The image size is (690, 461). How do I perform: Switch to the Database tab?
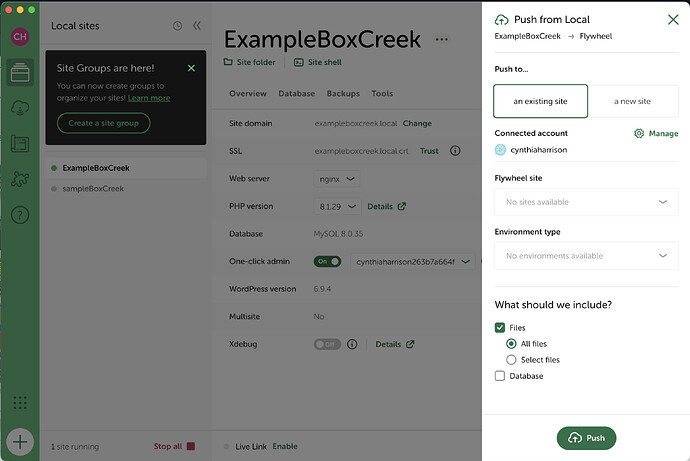click(x=297, y=93)
